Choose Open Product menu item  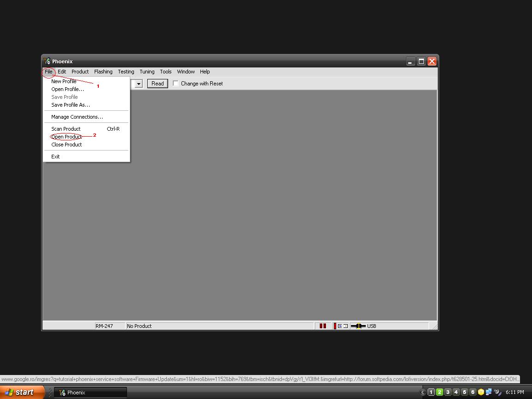coord(86,137)
